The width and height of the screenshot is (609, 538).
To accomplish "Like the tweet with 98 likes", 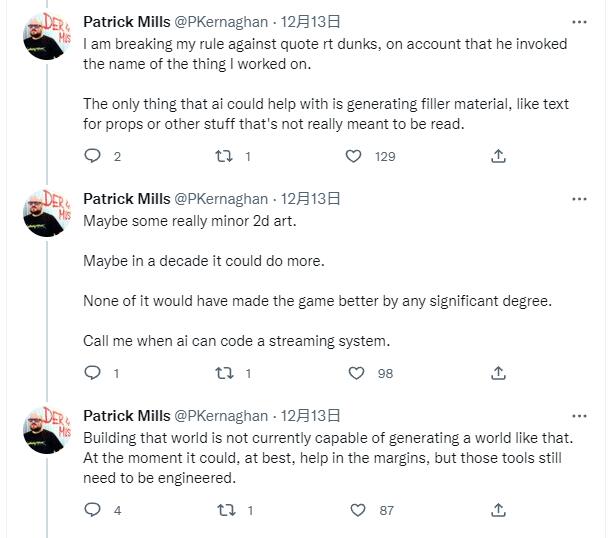I will (356, 373).
